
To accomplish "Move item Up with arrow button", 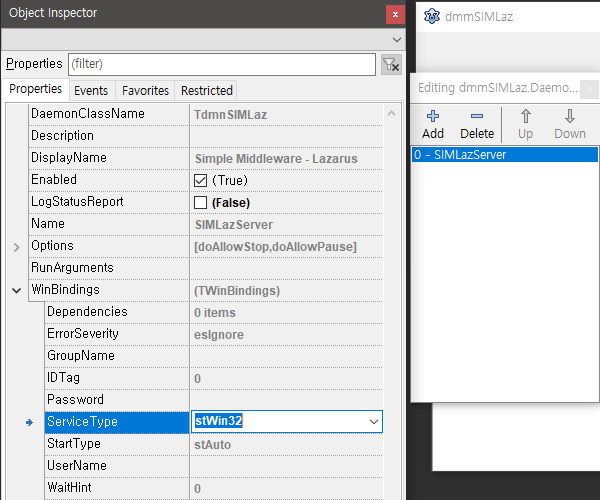I will tap(526, 124).
